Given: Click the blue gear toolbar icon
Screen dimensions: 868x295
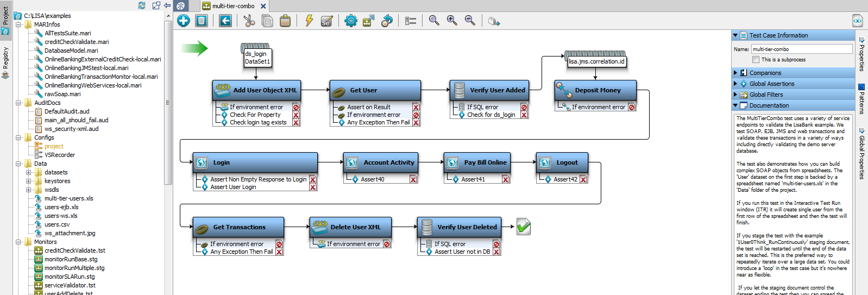Looking at the screenshot, I should (351, 21).
